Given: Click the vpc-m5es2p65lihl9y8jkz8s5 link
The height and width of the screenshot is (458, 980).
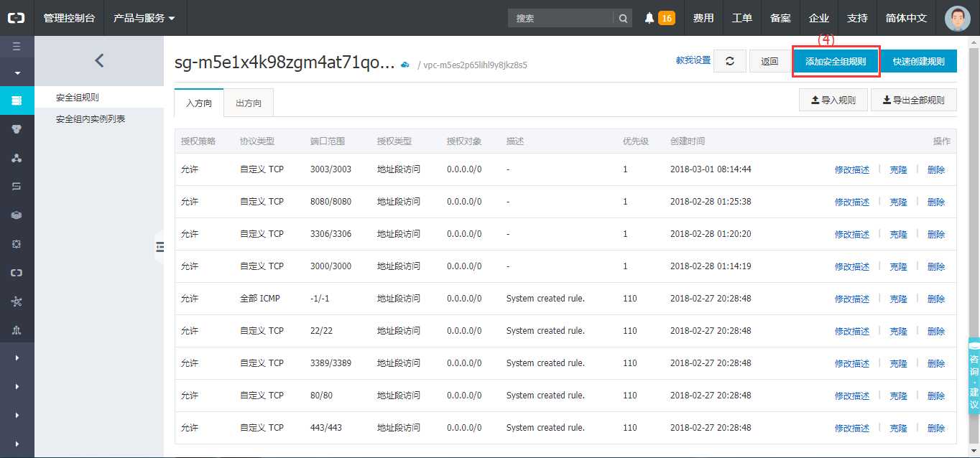Looking at the screenshot, I should click(x=476, y=65).
